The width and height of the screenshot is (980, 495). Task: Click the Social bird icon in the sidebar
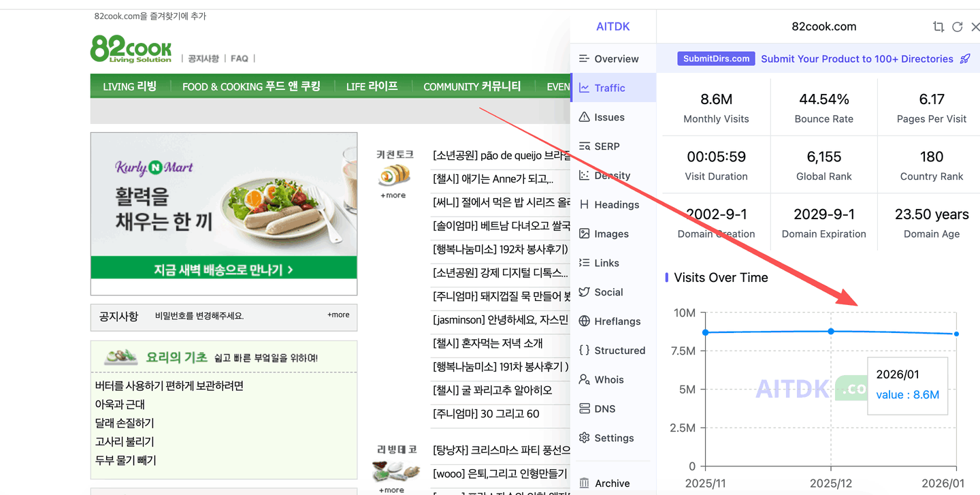click(584, 292)
